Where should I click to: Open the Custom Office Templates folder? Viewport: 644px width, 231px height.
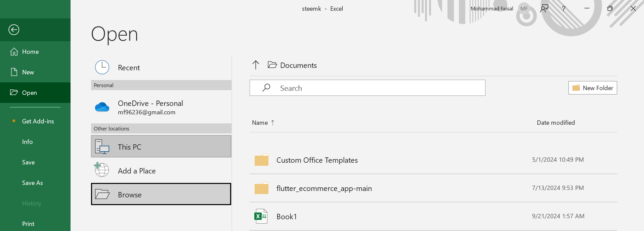click(317, 160)
